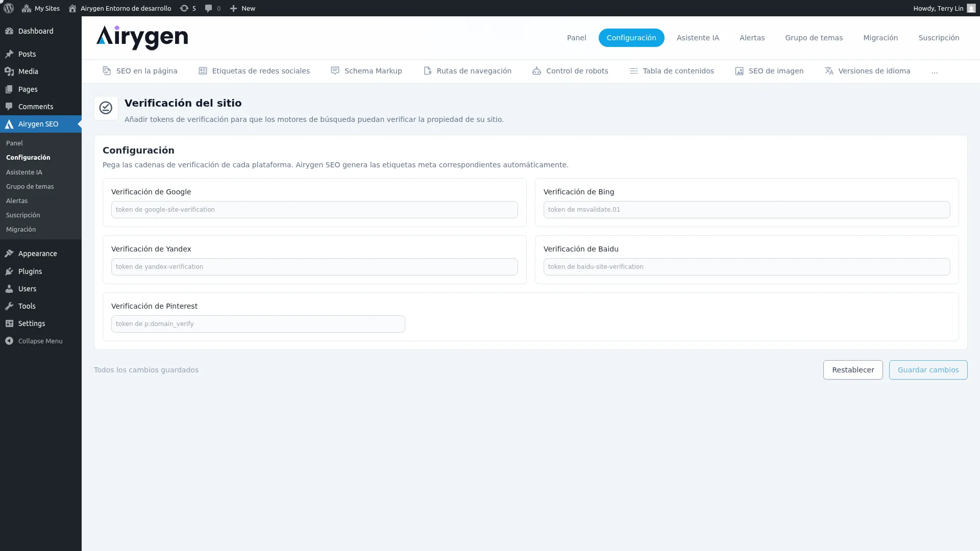Open the comments bubble icon in admin bar
The image size is (980, 551).
point(208,8)
